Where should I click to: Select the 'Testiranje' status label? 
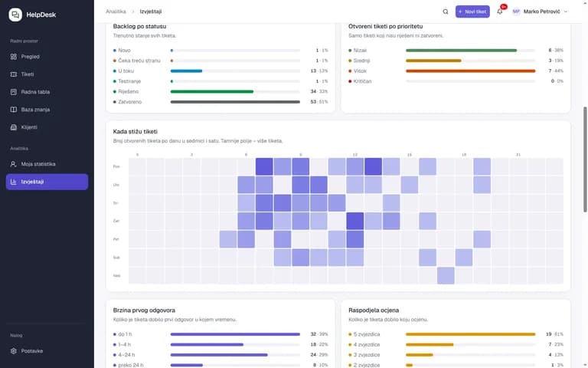pyautogui.click(x=129, y=81)
